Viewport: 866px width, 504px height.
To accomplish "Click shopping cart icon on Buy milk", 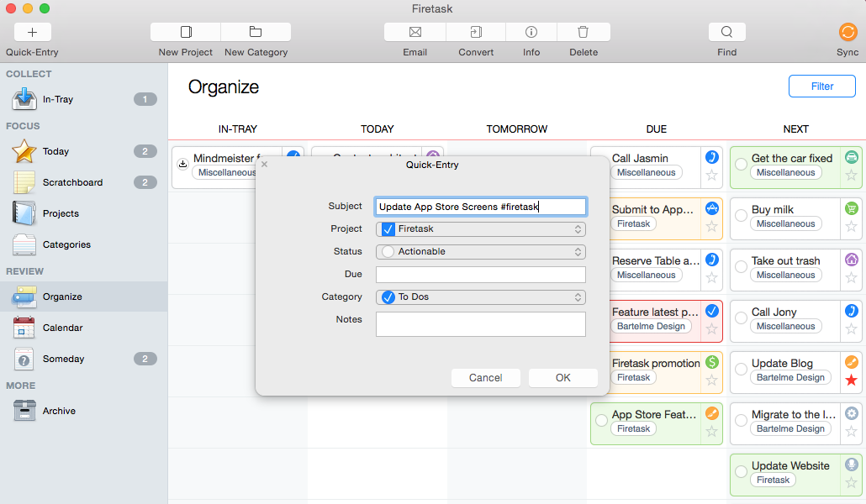I will coord(852,208).
